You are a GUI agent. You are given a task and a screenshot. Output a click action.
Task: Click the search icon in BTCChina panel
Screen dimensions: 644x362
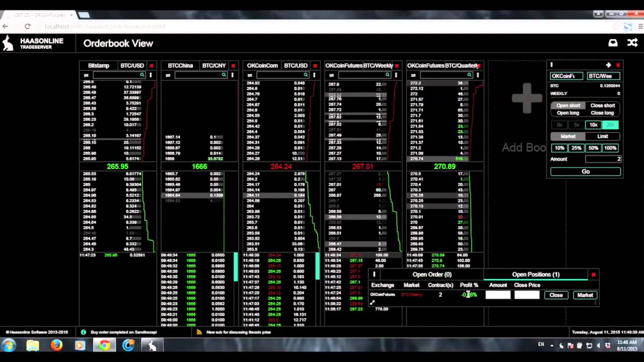coord(224,75)
